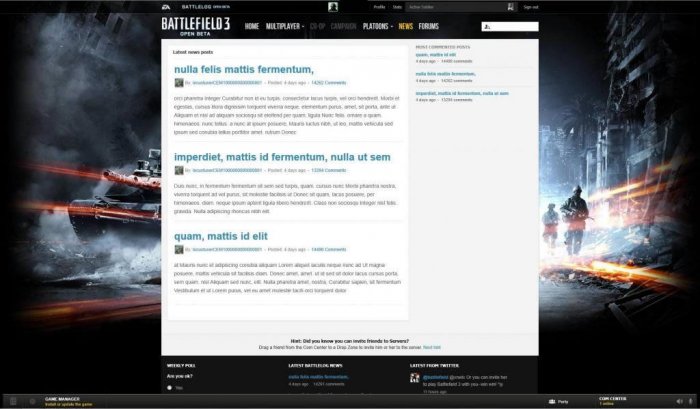Click Sign out link

[530, 7]
